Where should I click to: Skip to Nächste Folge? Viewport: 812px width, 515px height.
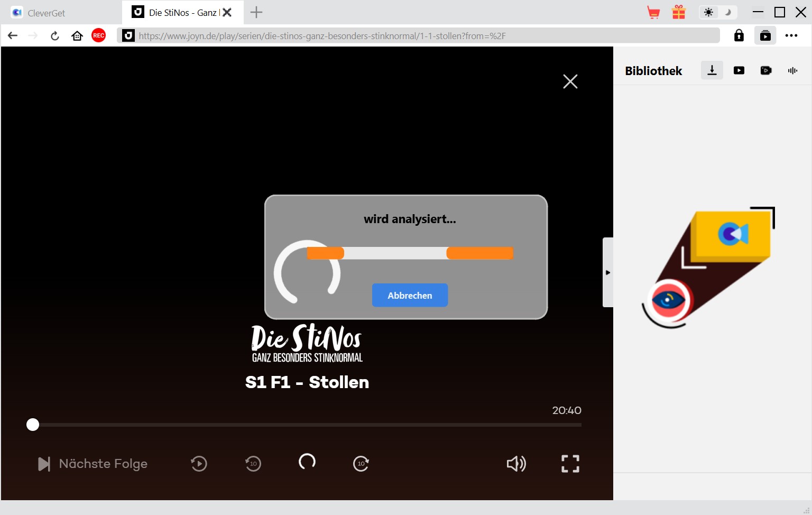[x=93, y=464]
